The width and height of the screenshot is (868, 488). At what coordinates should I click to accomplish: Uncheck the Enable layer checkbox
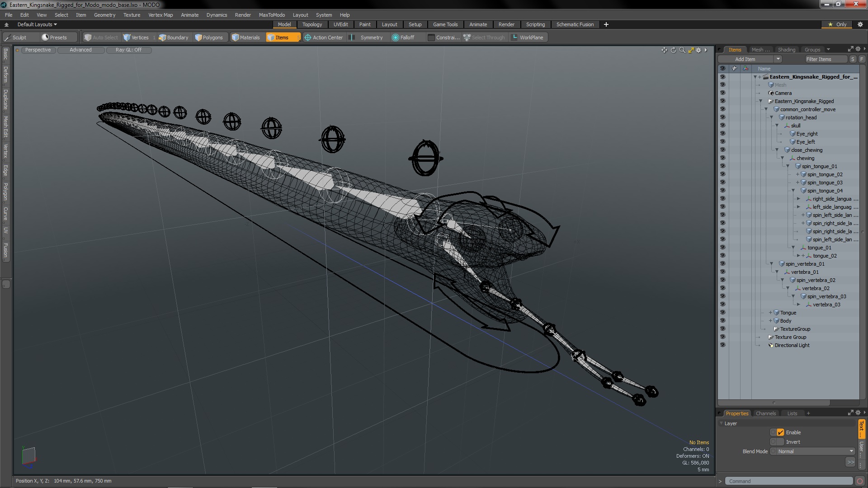(x=780, y=432)
